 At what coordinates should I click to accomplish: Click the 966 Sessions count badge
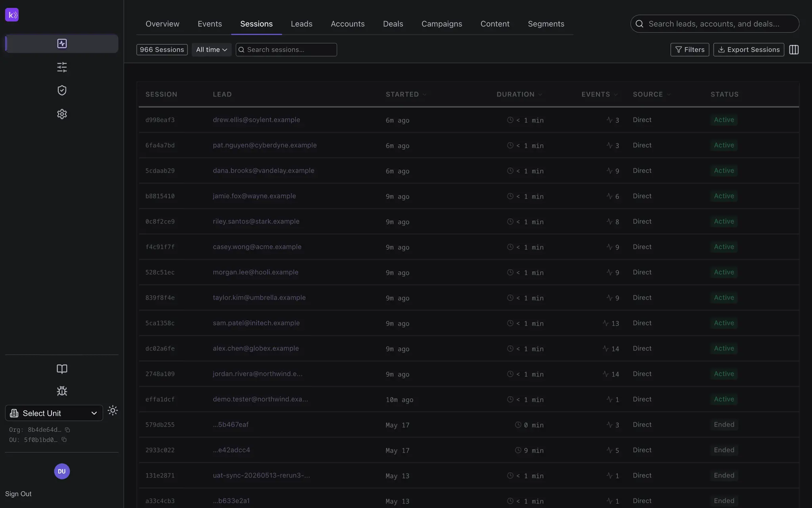[162, 50]
